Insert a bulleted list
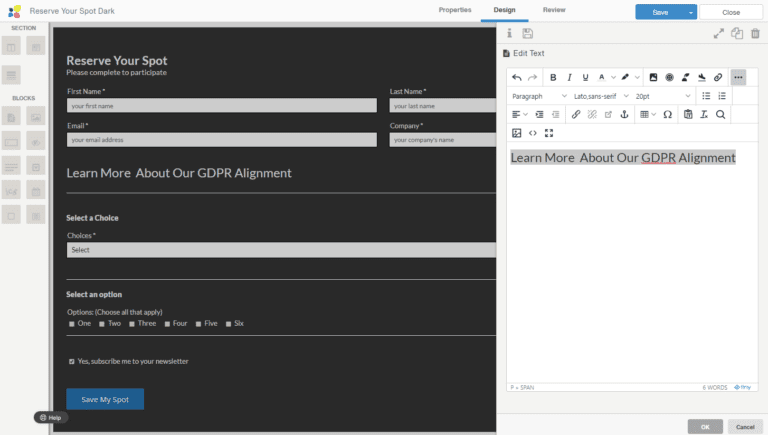 [x=706, y=96]
